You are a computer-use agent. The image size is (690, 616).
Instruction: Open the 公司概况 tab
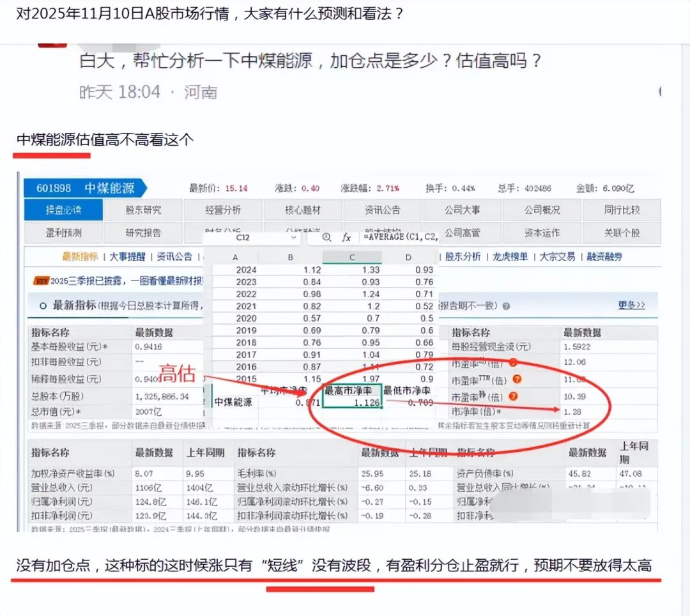coord(542,210)
